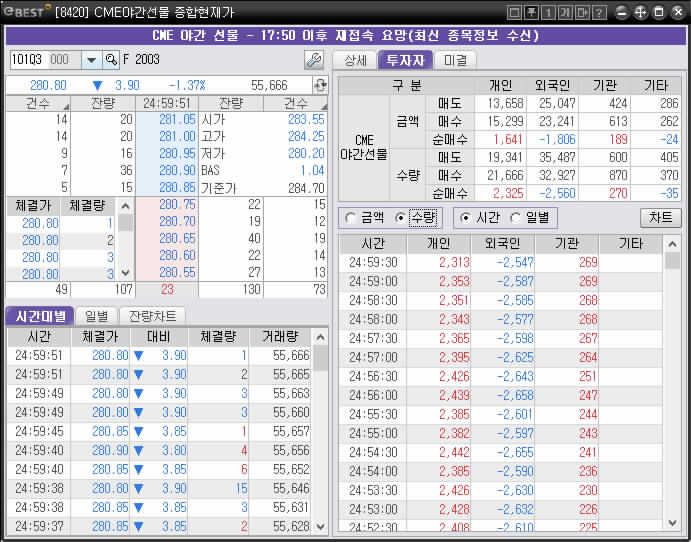Click the 외국인 column header in lower investor table
This screenshot has height=542, width=691.
tap(502, 243)
